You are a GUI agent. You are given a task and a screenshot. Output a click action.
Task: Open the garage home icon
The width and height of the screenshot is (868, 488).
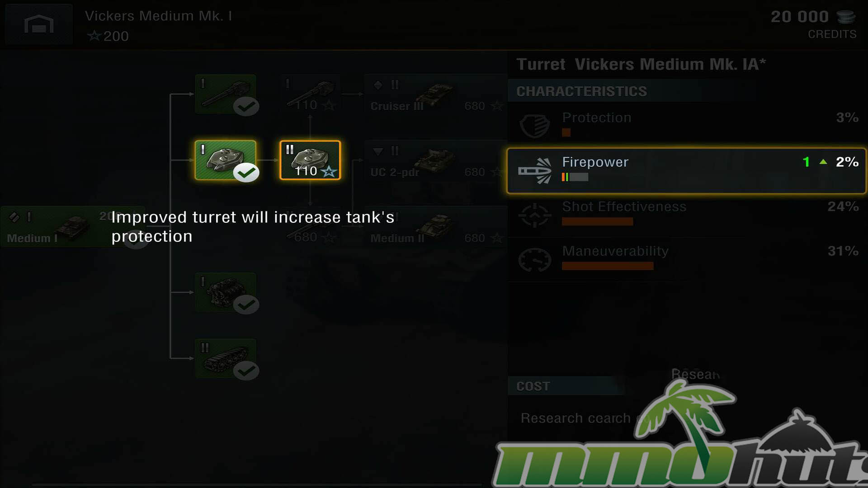coord(39,24)
